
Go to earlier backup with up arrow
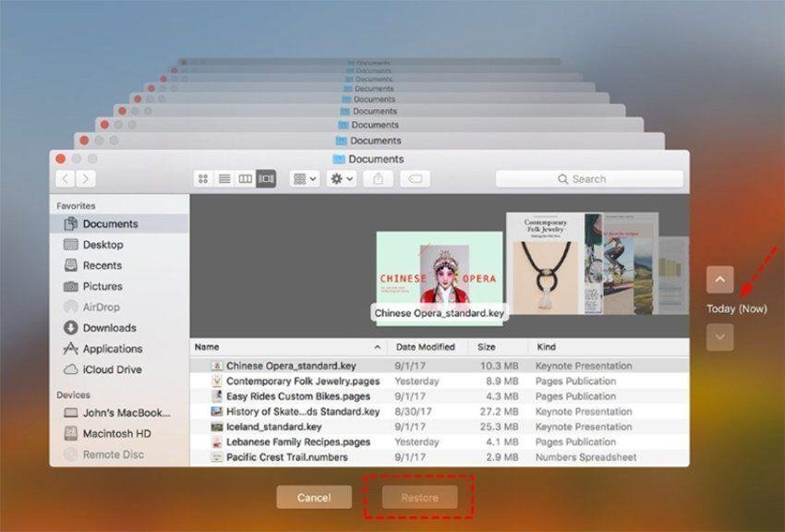720,279
